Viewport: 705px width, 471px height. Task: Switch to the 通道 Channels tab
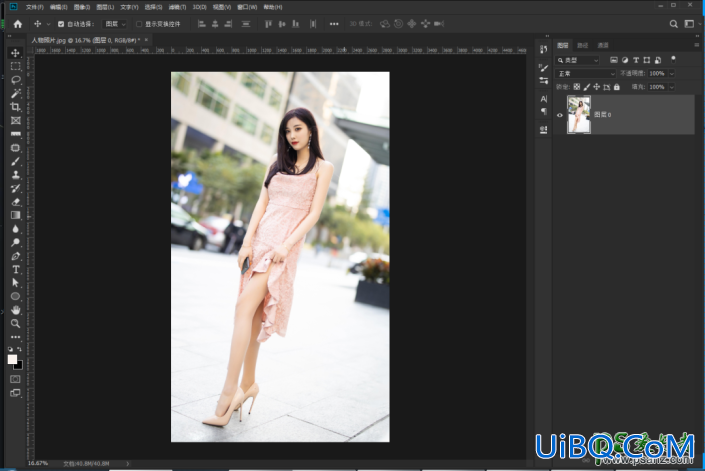click(x=603, y=45)
